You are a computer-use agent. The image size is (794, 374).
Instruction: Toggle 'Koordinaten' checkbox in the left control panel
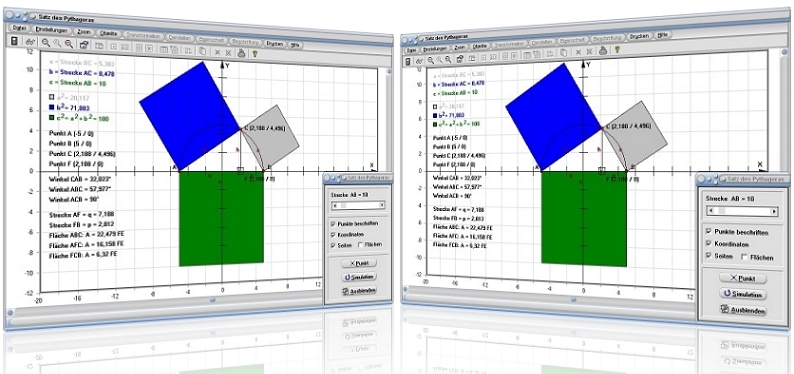click(x=332, y=234)
